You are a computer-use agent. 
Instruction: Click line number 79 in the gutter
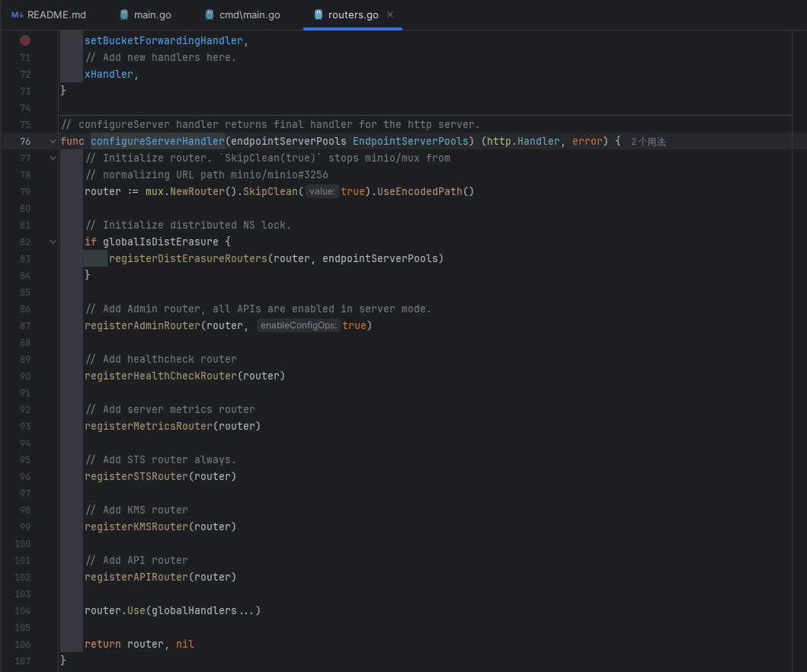tap(25, 191)
